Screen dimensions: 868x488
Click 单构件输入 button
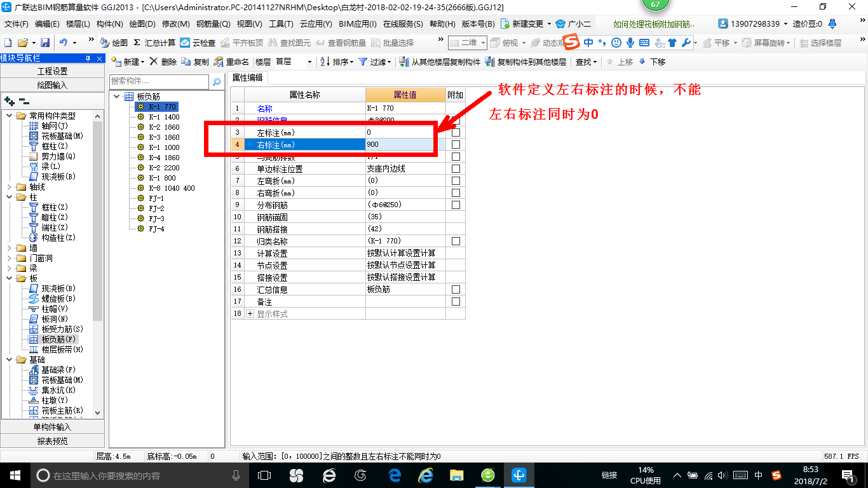[x=52, y=427]
